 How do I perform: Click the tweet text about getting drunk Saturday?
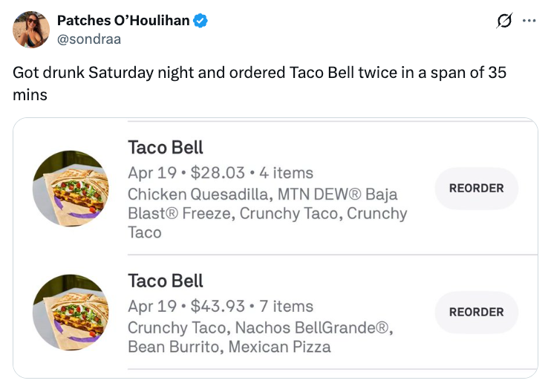point(252,84)
